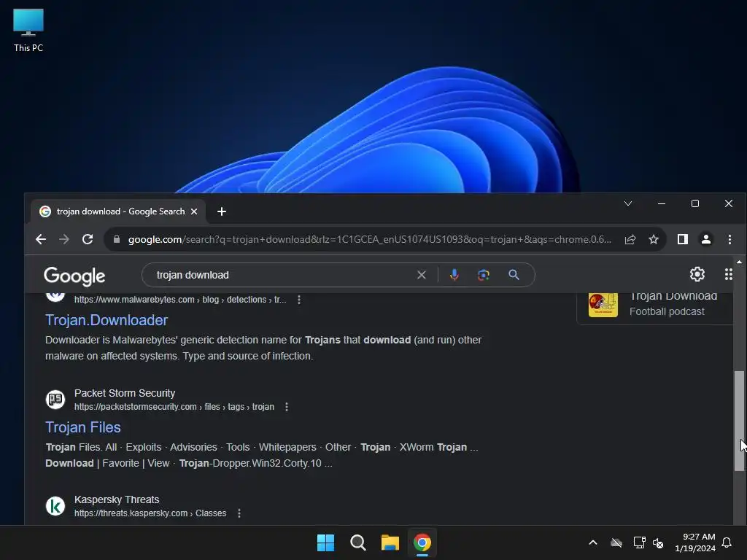The width and height of the screenshot is (747, 560).
Task: Click Packet Storm favicon
Action: tap(55, 399)
